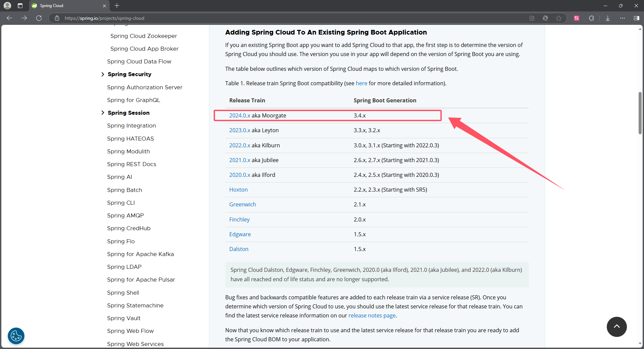Open Spring Session project link
Viewport: 644px width, 349px height.
pos(128,113)
